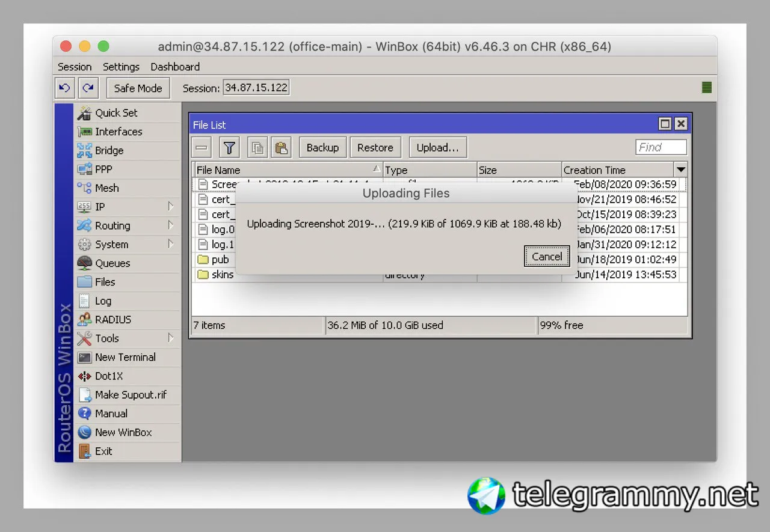Open the Session menu

click(75, 67)
